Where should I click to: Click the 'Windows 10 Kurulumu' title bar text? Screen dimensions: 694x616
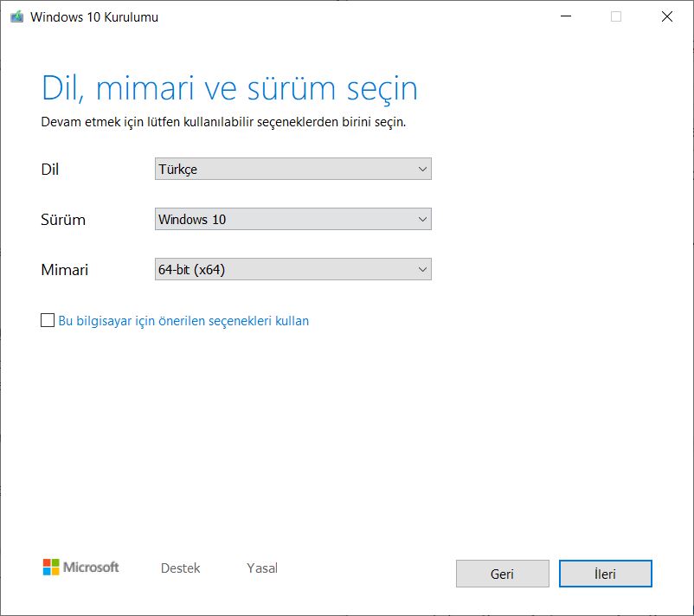94,16
